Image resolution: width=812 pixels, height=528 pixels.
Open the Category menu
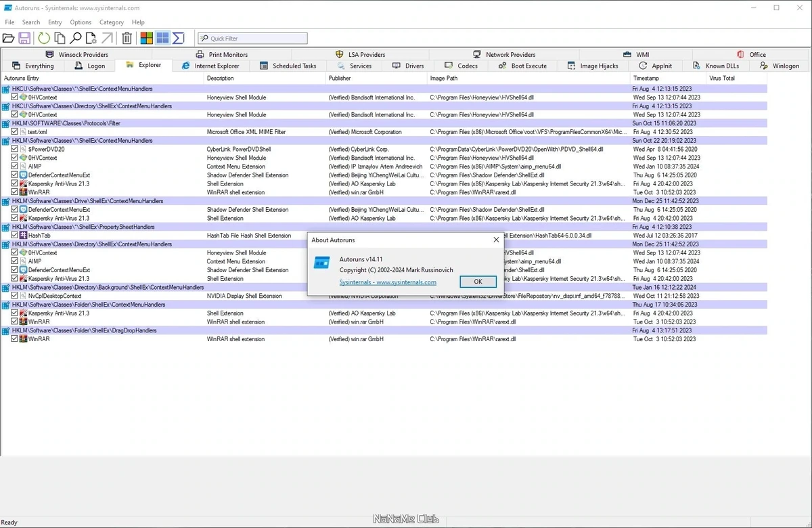pyautogui.click(x=111, y=22)
